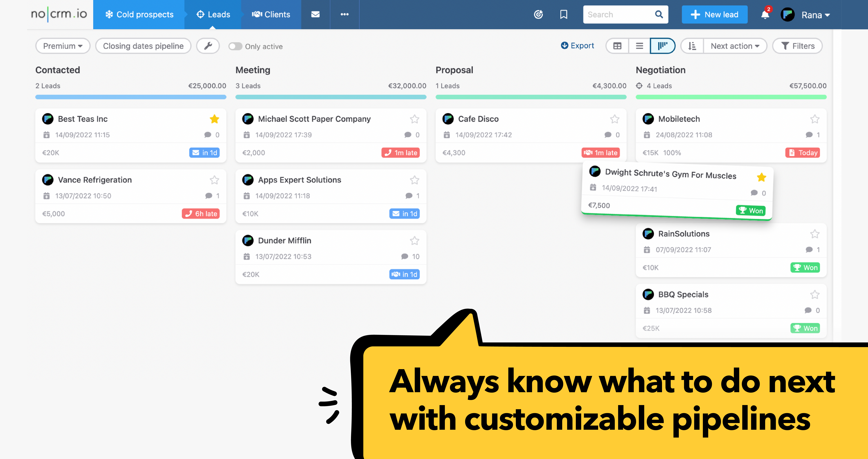Click the envelope icon in navigation bar
Viewport: 868px width, 459px height.
pyautogui.click(x=315, y=14)
